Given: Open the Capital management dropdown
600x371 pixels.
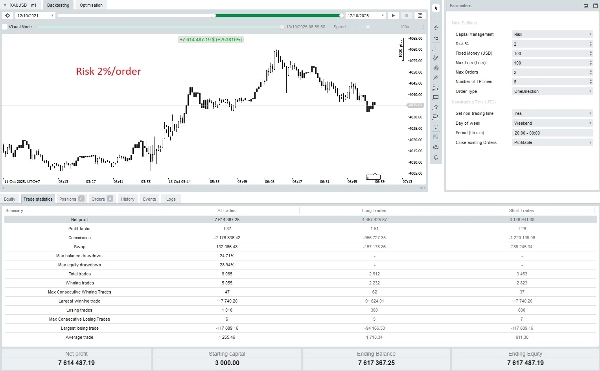Looking at the screenshot, I should coord(553,34).
